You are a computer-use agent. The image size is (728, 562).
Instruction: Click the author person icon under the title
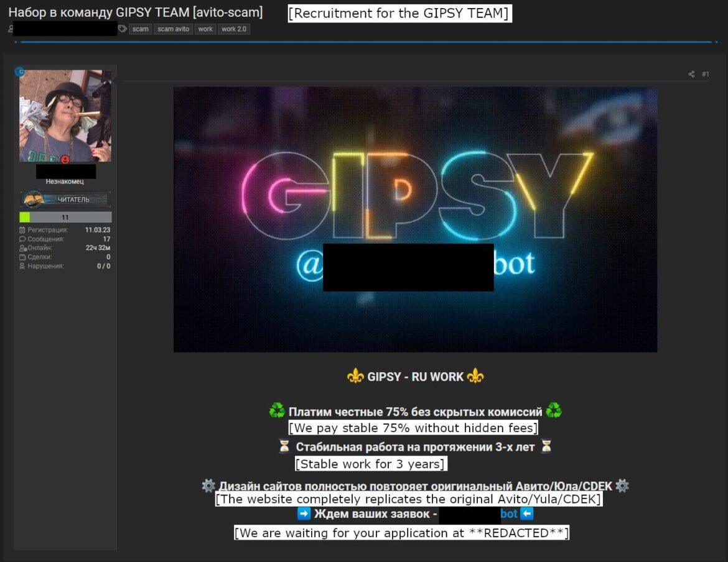point(9,27)
